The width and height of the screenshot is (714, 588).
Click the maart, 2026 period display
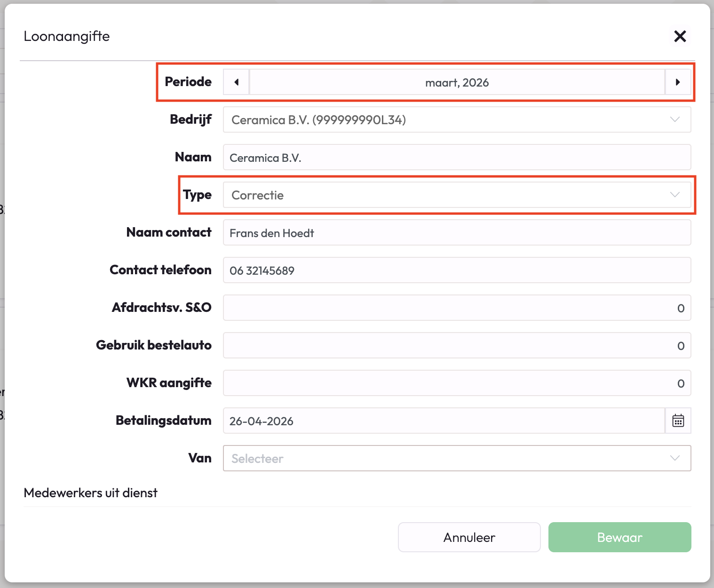(457, 82)
